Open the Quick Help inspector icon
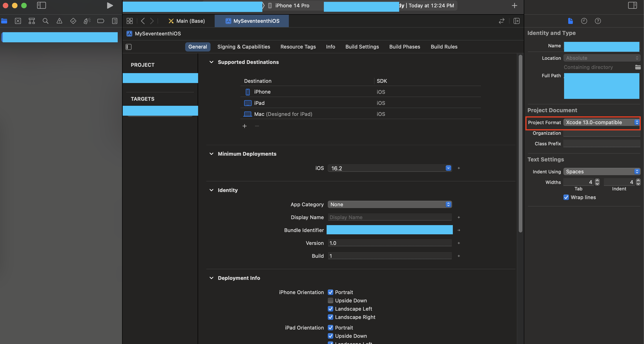This screenshot has width=644, height=344. pos(598,21)
